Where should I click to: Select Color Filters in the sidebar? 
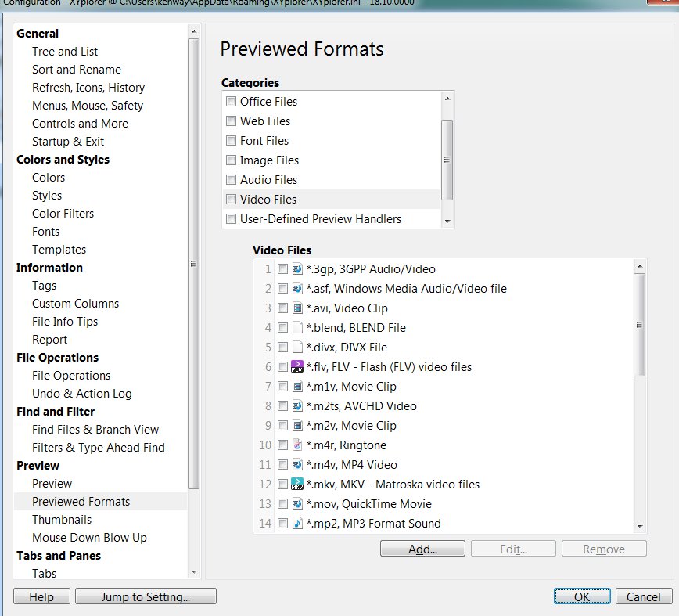coord(63,214)
